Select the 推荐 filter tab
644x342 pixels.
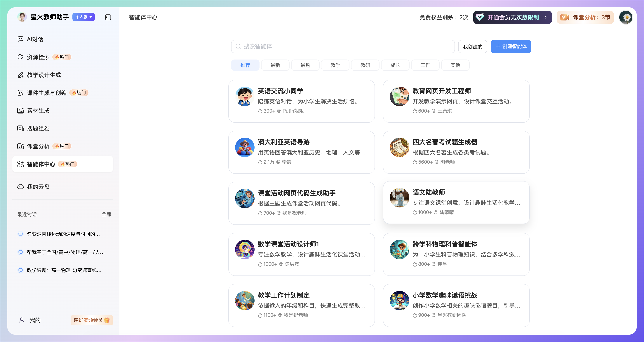click(x=245, y=65)
